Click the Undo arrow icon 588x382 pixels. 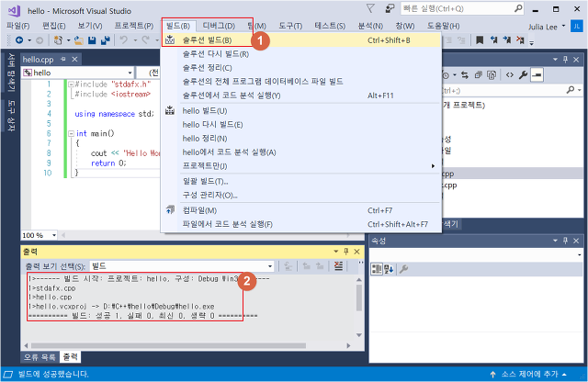click(124, 40)
